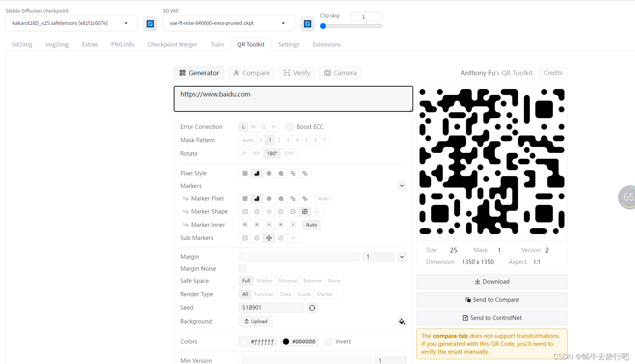The image size is (635, 364).
Task: Select dashed-box Sub Markers shape
Action: click(x=281, y=238)
